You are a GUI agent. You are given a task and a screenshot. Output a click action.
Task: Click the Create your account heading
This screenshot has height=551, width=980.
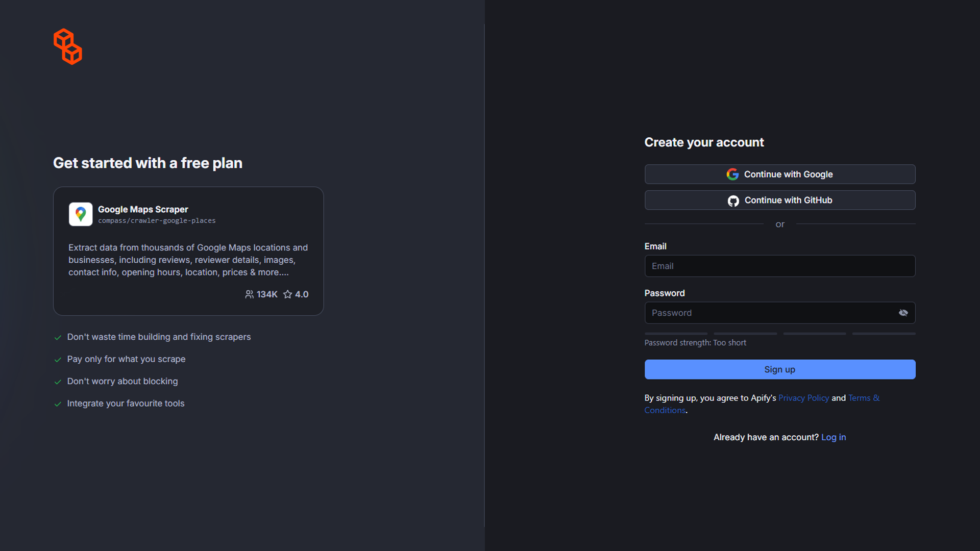coord(704,142)
